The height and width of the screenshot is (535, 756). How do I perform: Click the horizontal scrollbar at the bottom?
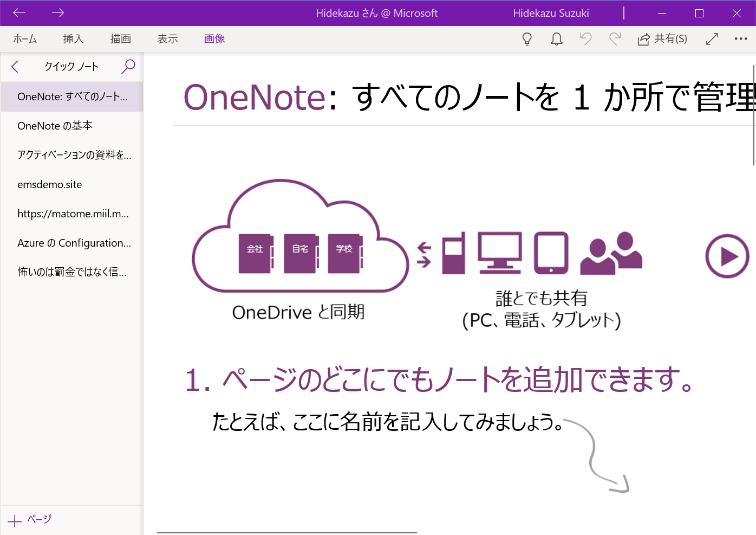(x=287, y=532)
